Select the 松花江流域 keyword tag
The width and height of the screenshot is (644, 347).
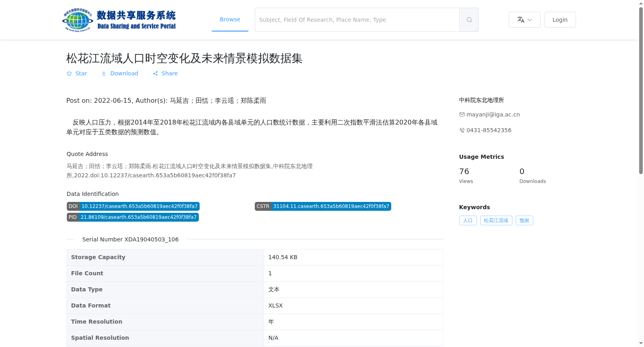(496, 220)
